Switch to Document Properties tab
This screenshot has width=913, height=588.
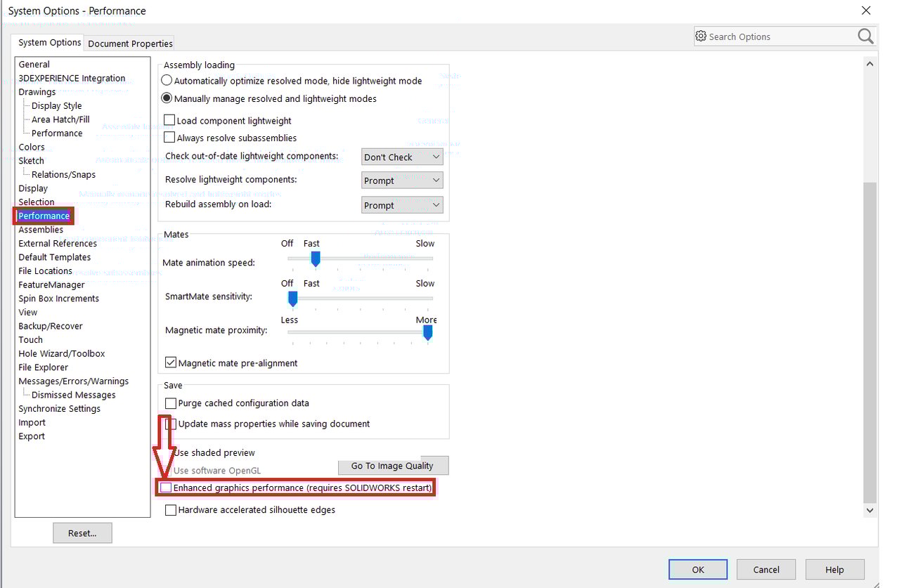(130, 44)
